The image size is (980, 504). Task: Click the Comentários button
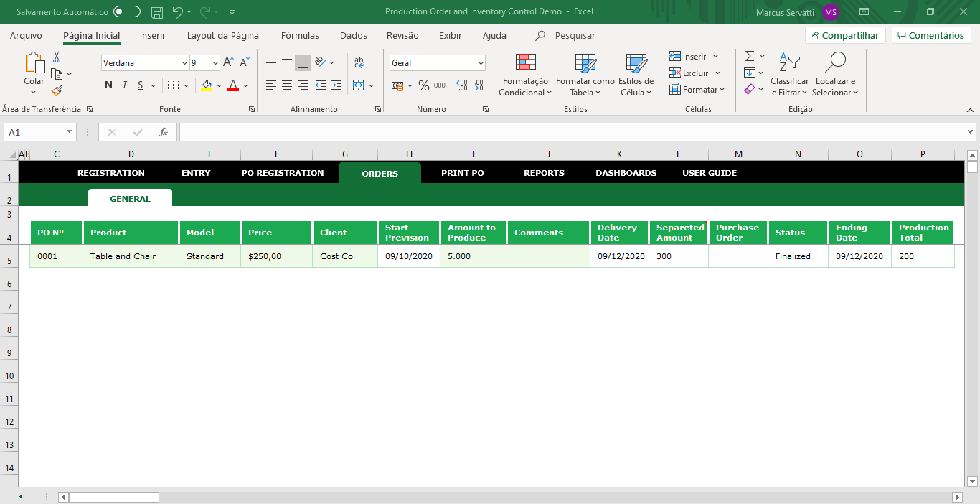tap(931, 35)
